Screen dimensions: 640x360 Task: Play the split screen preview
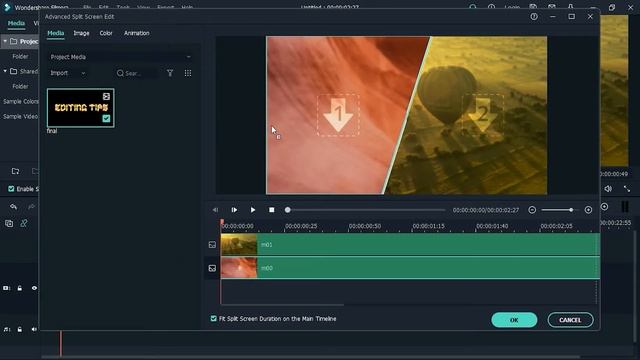tap(253, 210)
